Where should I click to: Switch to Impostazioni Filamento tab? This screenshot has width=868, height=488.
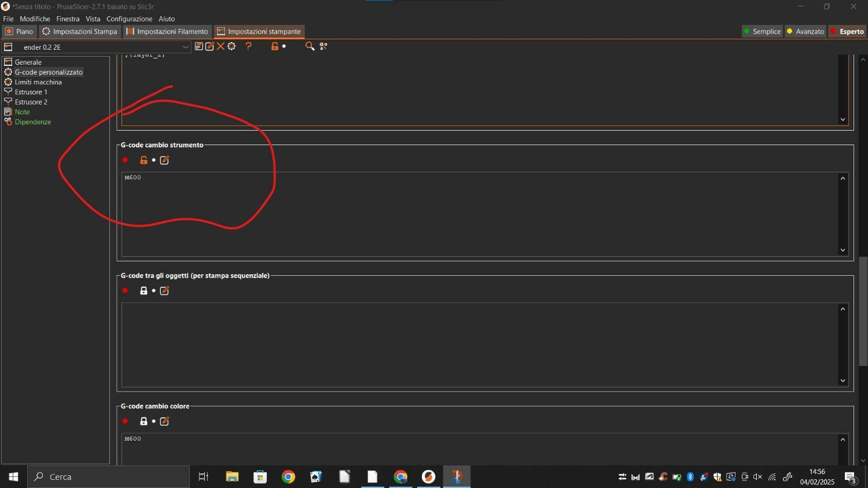point(167,31)
